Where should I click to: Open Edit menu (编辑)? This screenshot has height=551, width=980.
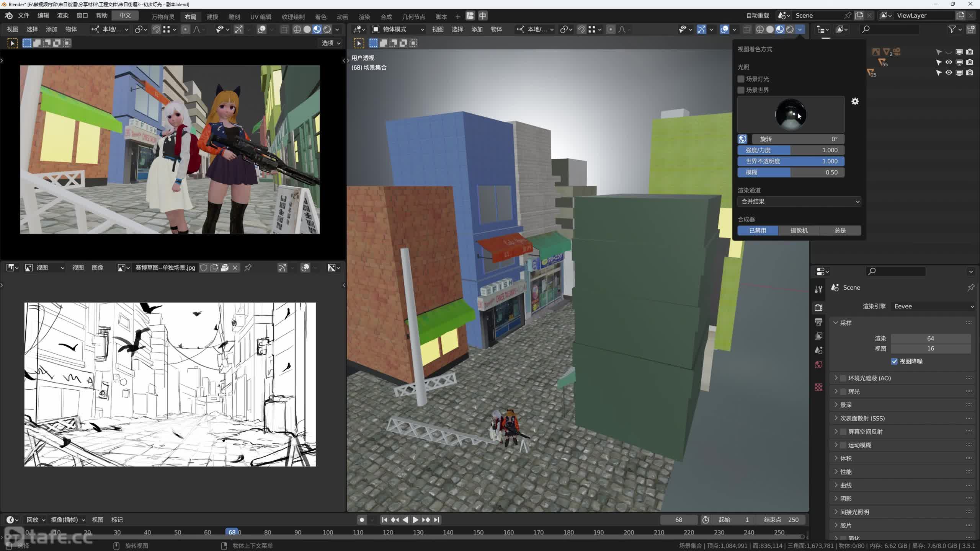(43, 16)
